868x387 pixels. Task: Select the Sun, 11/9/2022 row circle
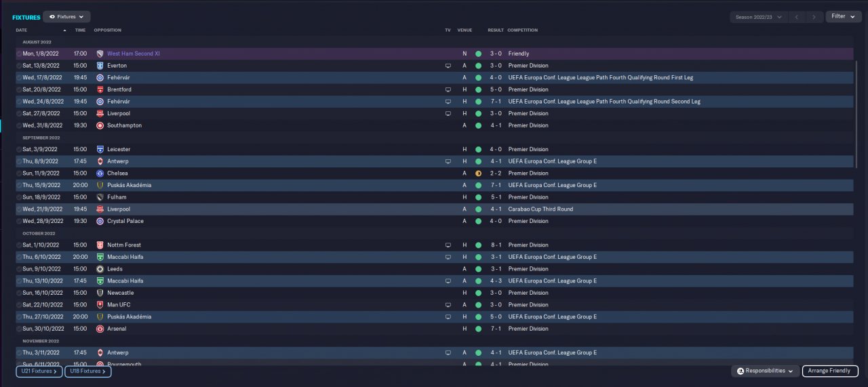(19, 174)
